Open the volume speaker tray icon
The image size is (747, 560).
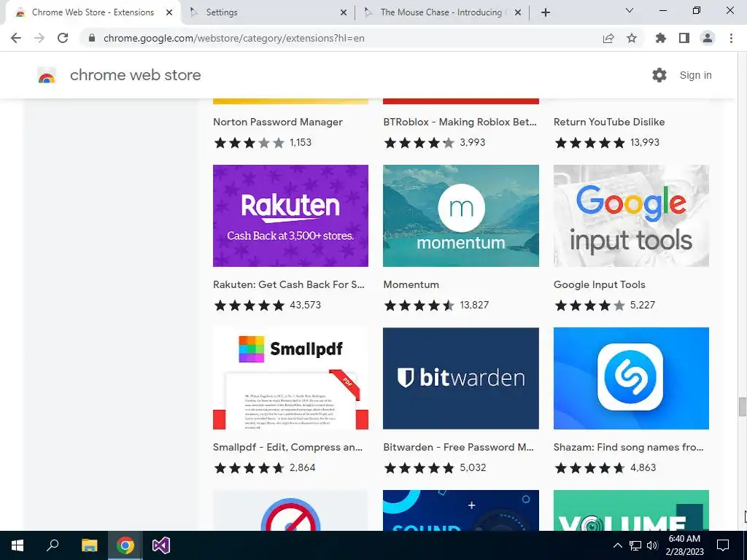coord(652,545)
